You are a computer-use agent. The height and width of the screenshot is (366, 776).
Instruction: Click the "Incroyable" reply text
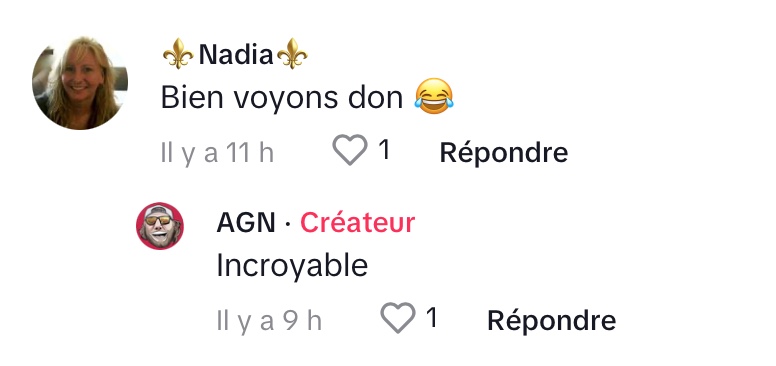point(292,266)
